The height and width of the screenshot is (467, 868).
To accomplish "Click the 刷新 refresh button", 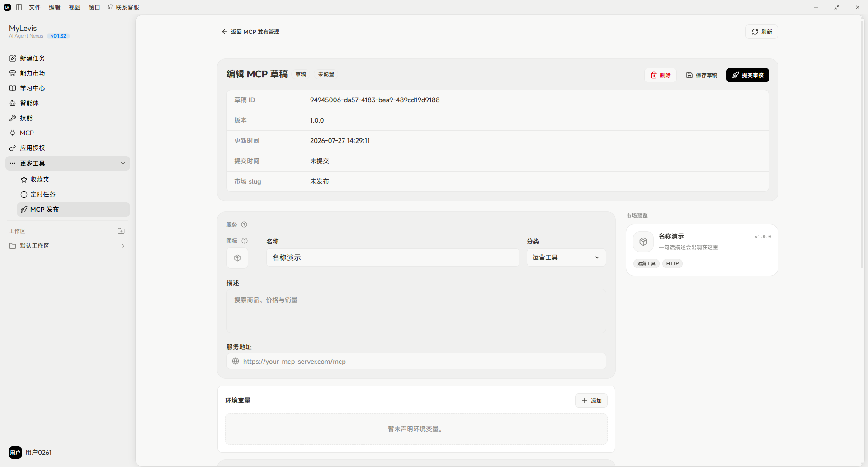I will (761, 32).
